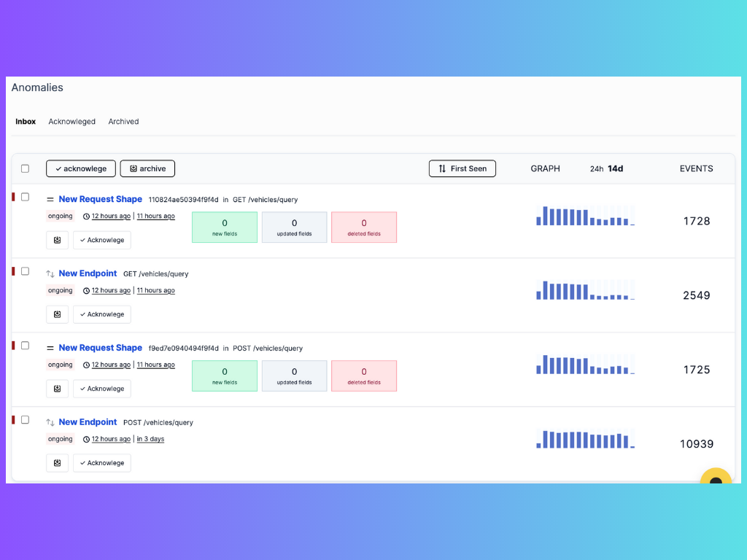Viewport: 747px width, 560px height.
Task: Open the GET New Endpoint anomaly link
Action: (88, 273)
